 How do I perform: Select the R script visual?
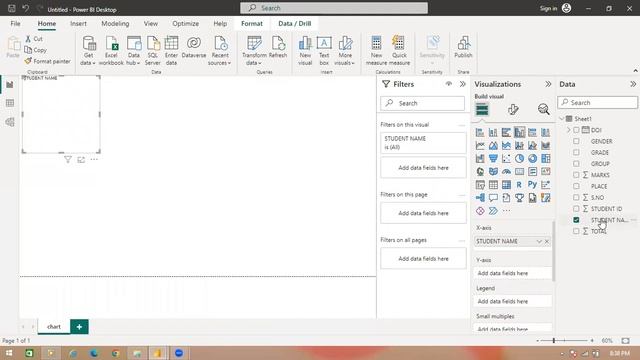tap(519, 185)
